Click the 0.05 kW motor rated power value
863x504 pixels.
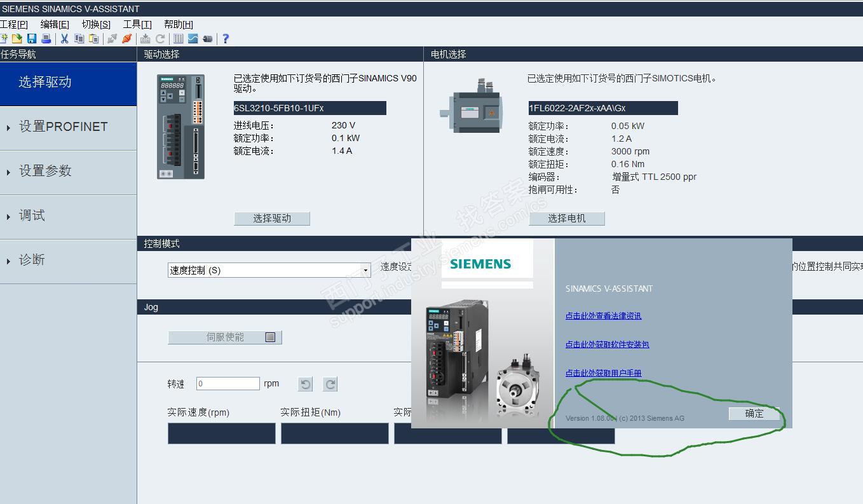(x=628, y=126)
